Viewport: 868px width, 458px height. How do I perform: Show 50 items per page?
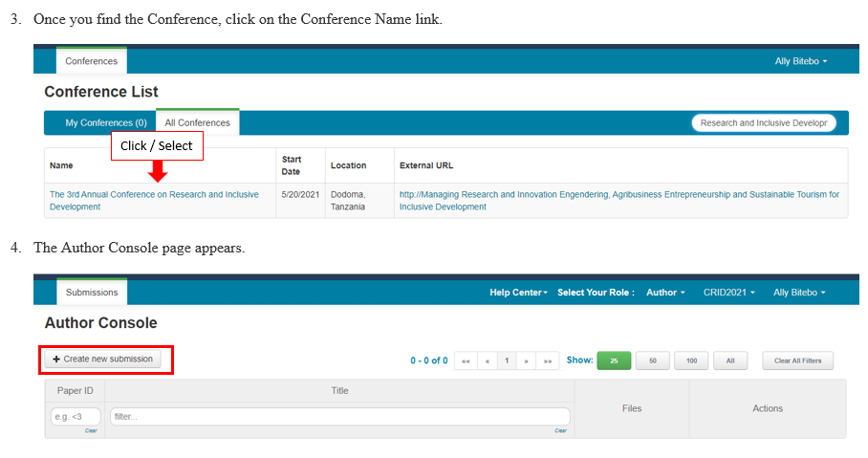[652, 360]
